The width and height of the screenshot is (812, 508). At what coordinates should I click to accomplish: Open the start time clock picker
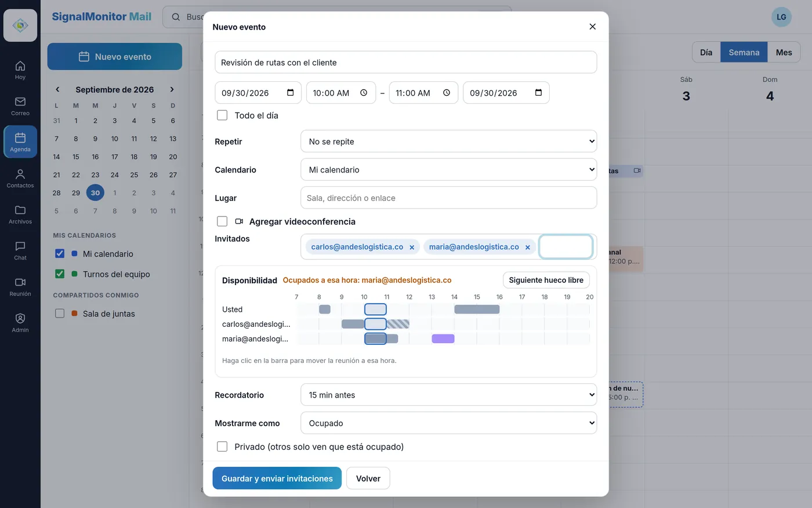point(364,93)
